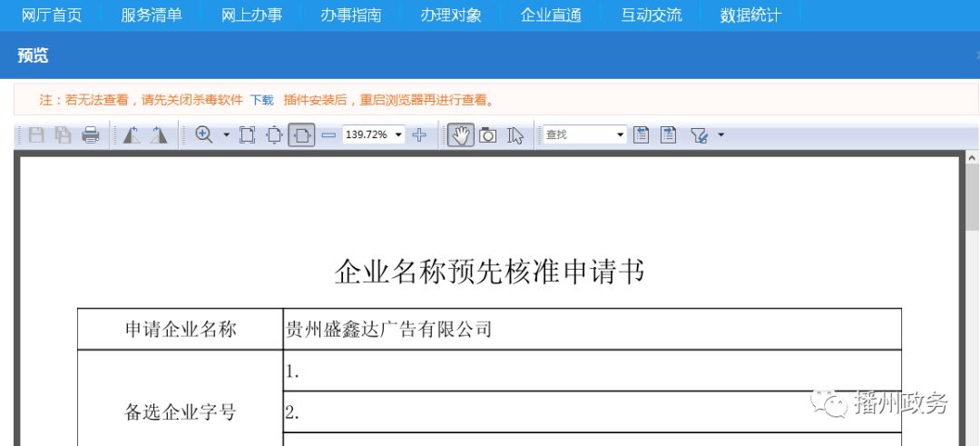Go to 企业直通 navigation tab
This screenshot has height=446, width=980.
pyautogui.click(x=551, y=15)
